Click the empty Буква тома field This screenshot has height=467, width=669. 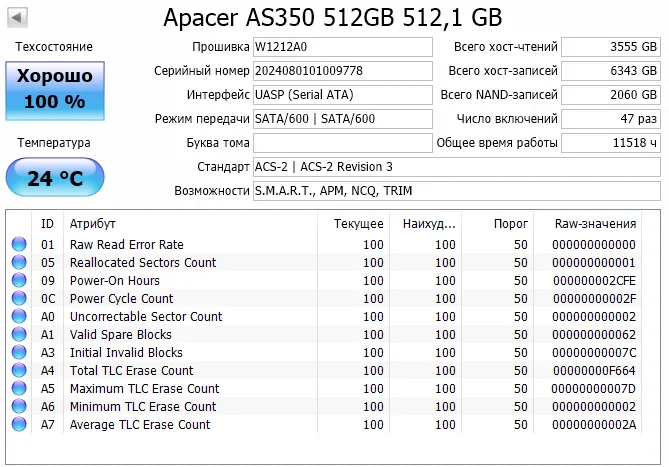(343, 143)
